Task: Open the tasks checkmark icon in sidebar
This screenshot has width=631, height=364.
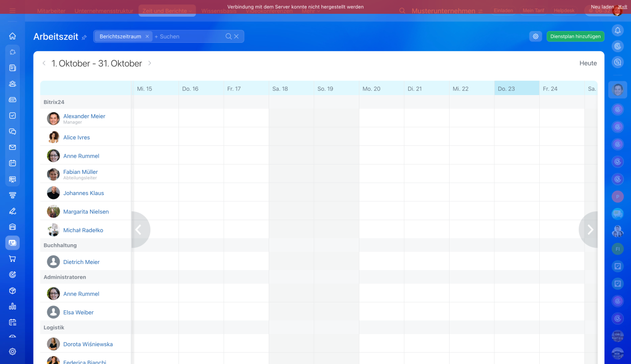Action: click(x=12, y=115)
